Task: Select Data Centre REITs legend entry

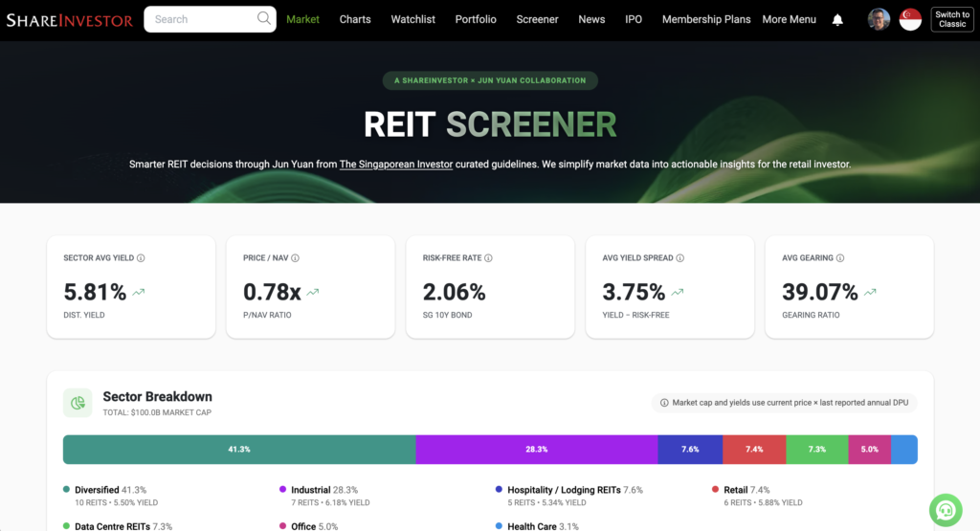Action: [118, 526]
